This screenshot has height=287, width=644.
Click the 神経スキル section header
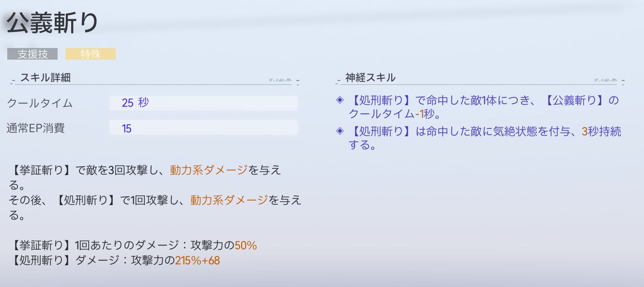(370, 78)
